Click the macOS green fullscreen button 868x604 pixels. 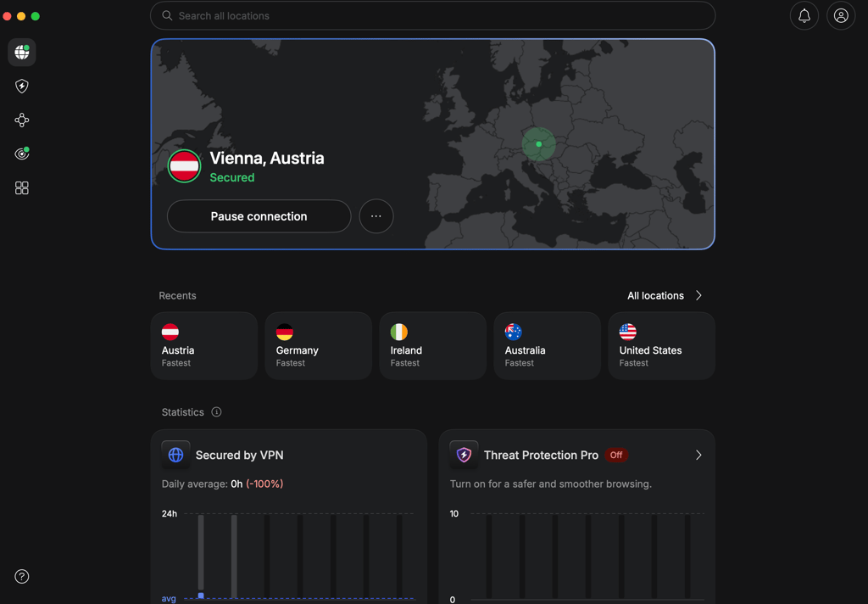pyautogui.click(x=36, y=16)
